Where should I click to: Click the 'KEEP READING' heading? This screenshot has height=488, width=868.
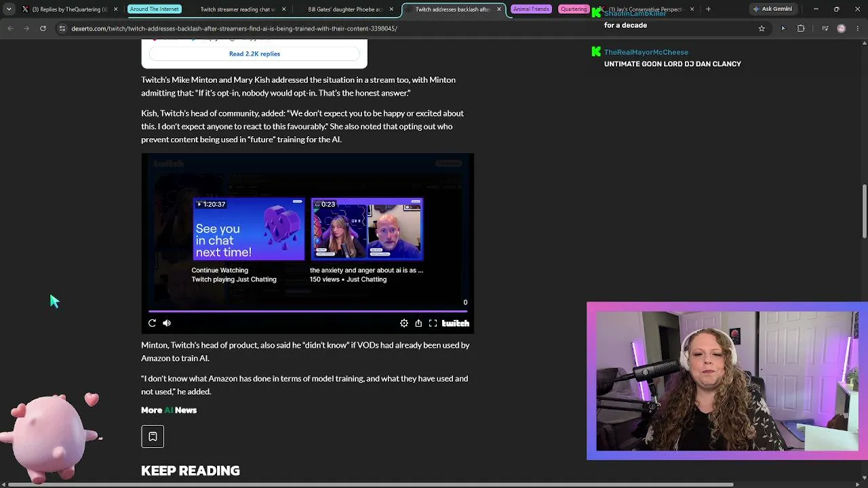click(x=191, y=470)
